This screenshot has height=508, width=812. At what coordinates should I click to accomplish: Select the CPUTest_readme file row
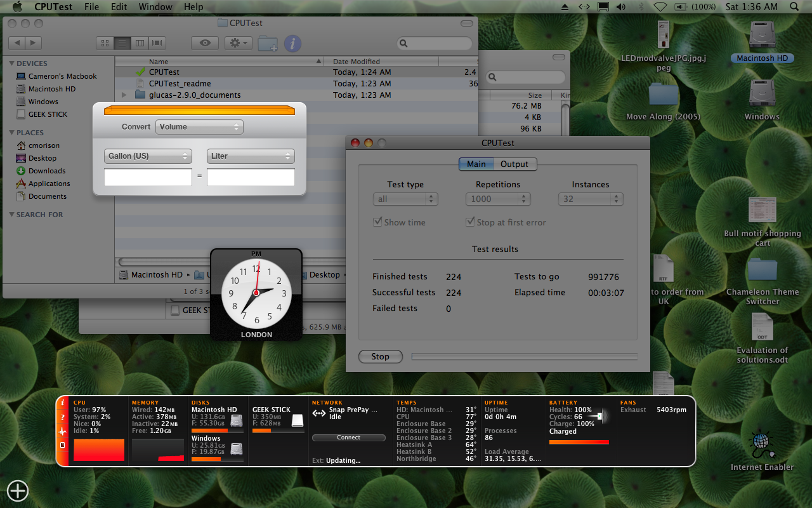pos(296,83)
